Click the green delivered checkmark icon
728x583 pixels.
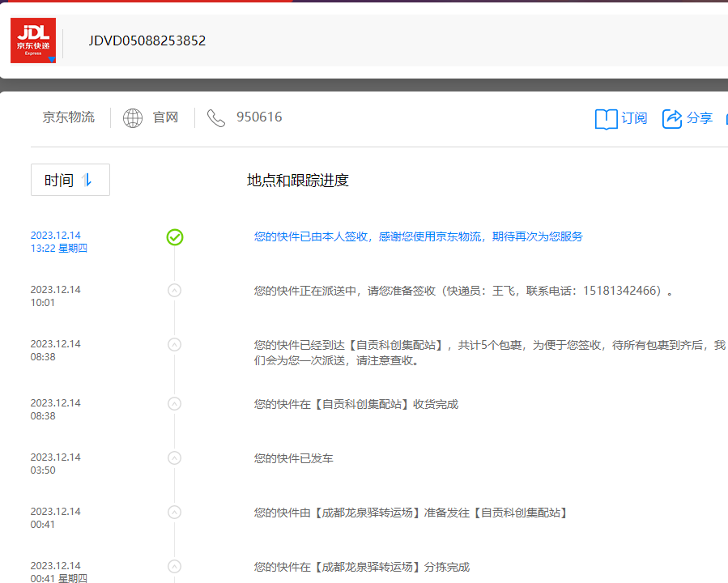(175, 237)
